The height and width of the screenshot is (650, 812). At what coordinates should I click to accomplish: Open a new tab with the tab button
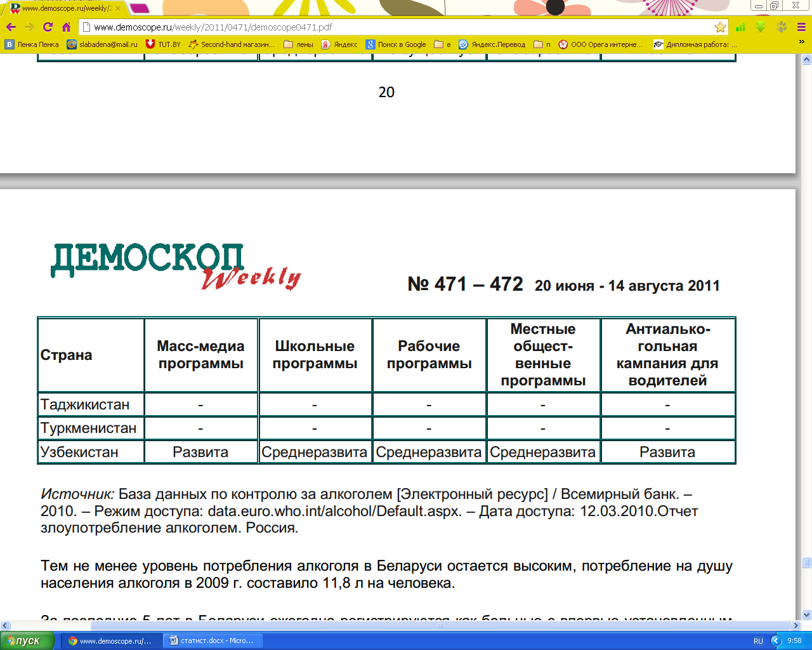click(140, 8)
